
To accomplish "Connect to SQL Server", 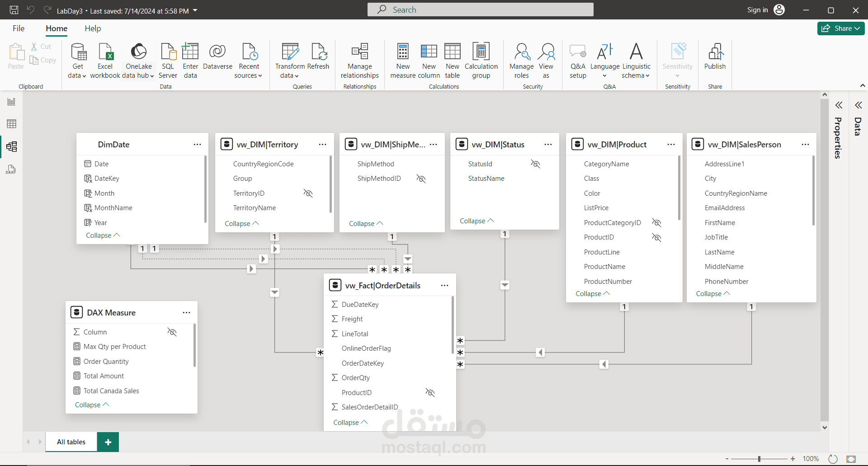I will pos(168,61).
